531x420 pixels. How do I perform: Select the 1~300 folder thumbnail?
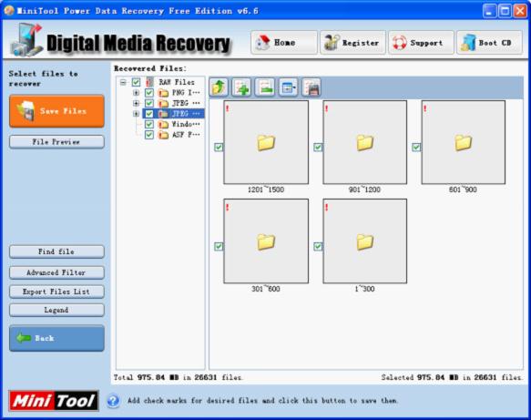(364, 241)
